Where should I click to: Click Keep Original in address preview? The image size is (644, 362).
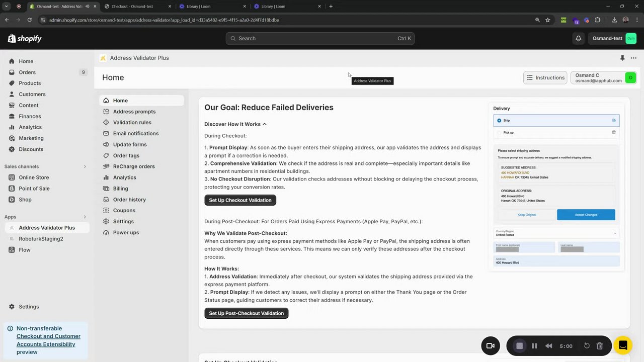527,215
